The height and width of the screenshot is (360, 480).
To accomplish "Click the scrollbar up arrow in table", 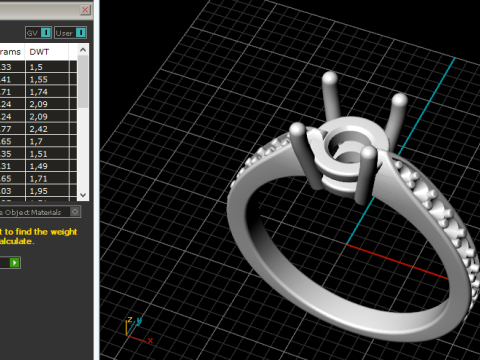I will 83,50.
